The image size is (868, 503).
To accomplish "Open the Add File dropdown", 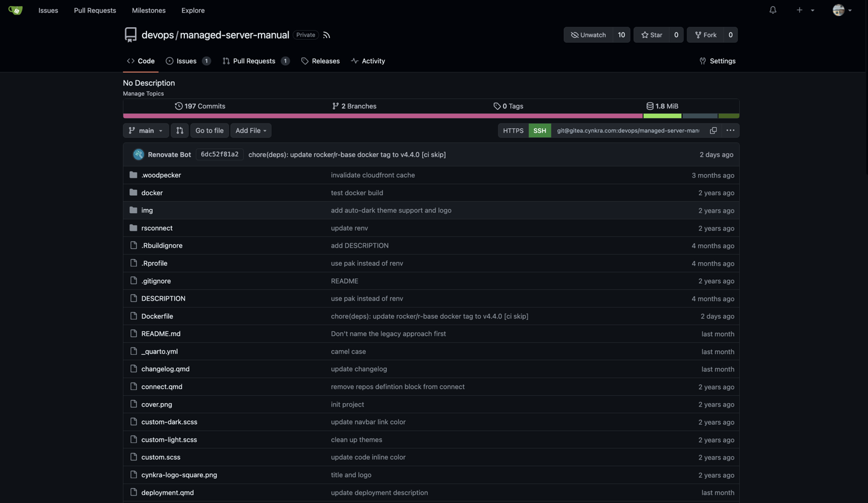I will click(251, 131).
